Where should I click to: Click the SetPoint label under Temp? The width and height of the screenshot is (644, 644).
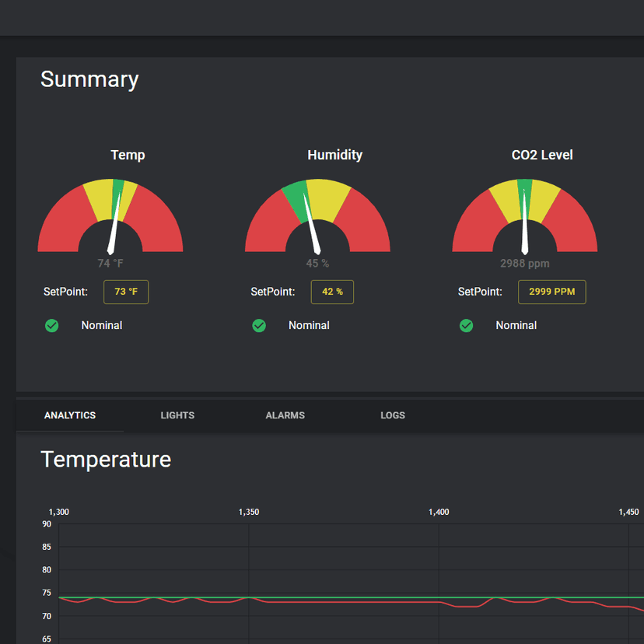click(65, 292)
